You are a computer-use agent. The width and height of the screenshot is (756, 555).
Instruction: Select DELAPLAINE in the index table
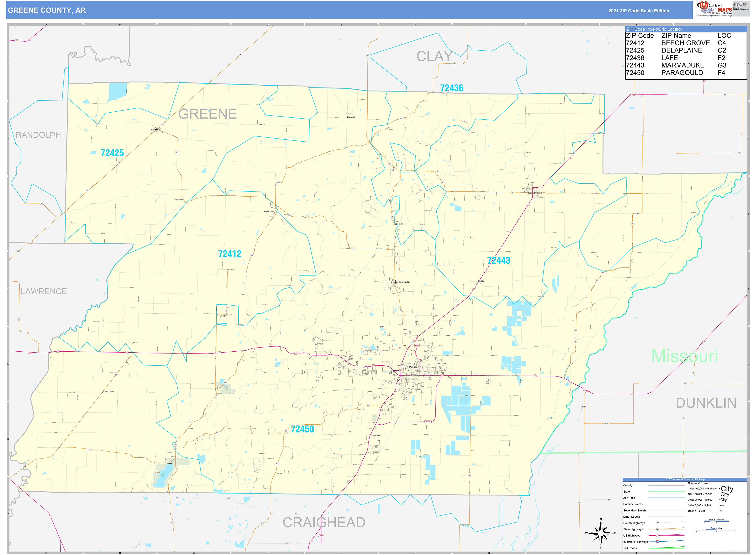tap(682, 50)
